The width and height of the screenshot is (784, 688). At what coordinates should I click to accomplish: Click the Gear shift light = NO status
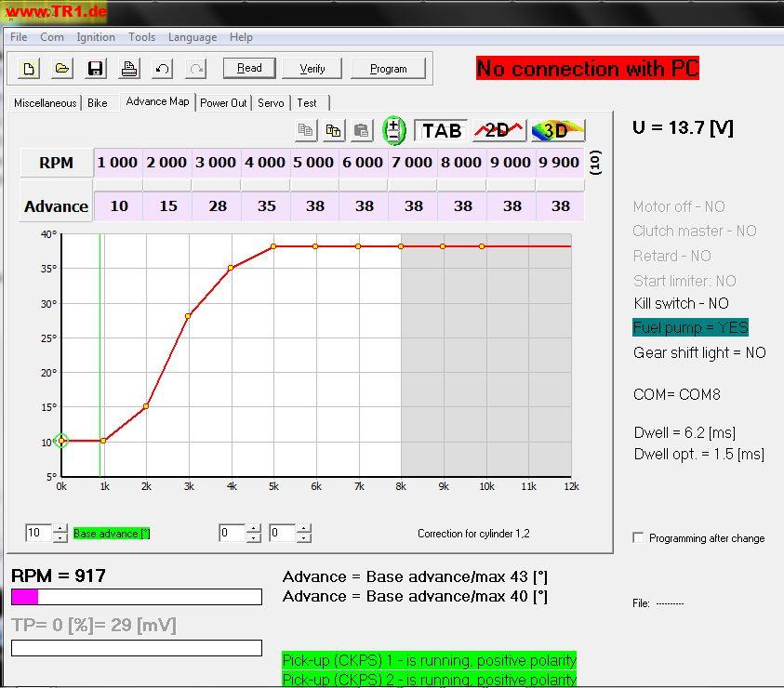click(x=699, y=352)
